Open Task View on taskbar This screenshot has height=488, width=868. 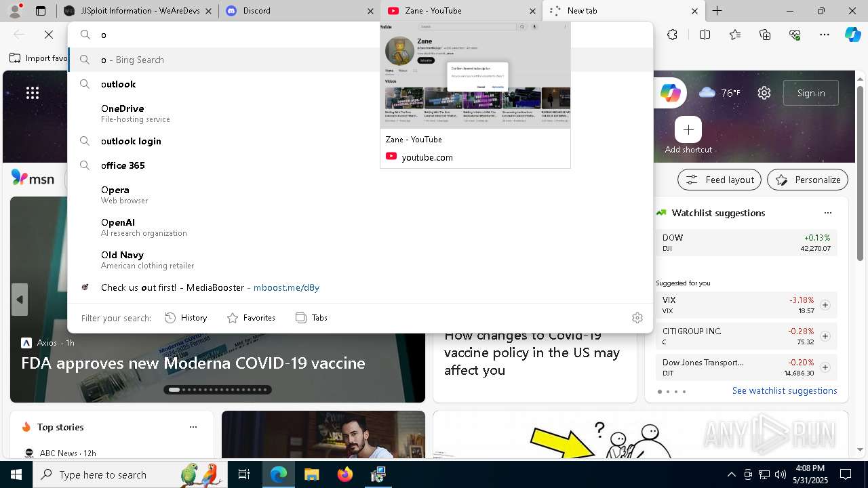(244, 474)
